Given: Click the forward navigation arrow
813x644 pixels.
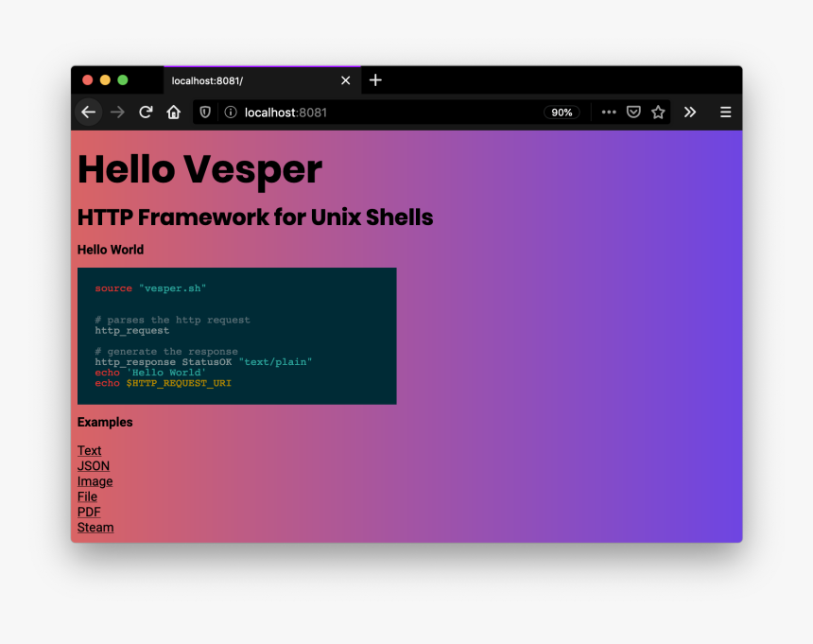Looking at the screenshot, I should (118, 112).
